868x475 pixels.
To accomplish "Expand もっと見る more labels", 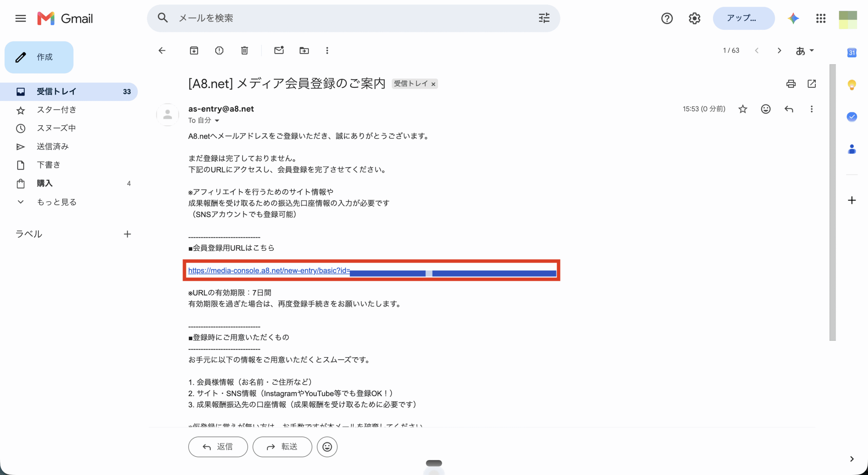I will point(69,202).
